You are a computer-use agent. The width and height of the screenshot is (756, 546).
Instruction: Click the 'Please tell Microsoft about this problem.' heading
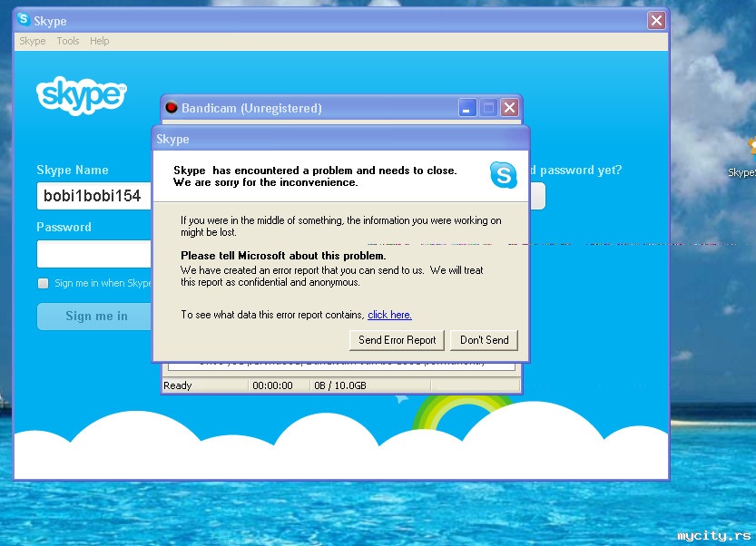pyautogui.click(x=283, y=256)
